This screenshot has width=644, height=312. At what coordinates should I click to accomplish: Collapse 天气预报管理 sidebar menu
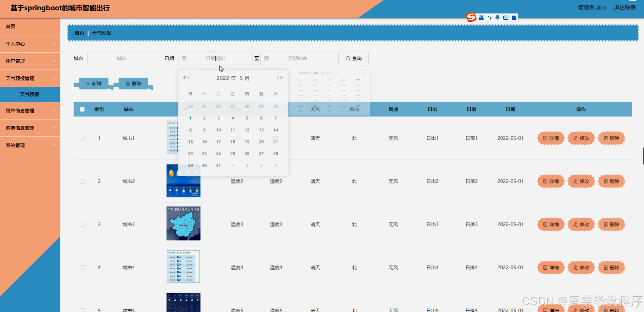30,78
